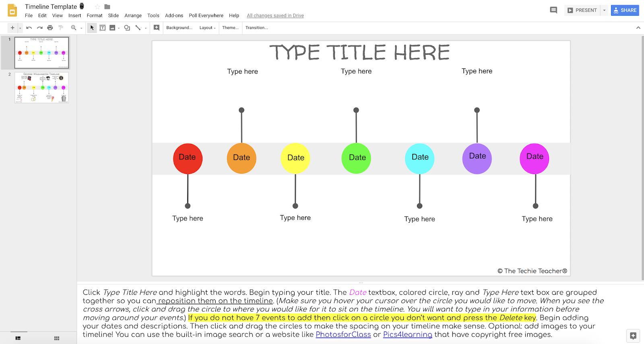Image resolution: width=644 pixels, height=344 pixels.
Task: Select the red Date circle
Action: (188, 159)
